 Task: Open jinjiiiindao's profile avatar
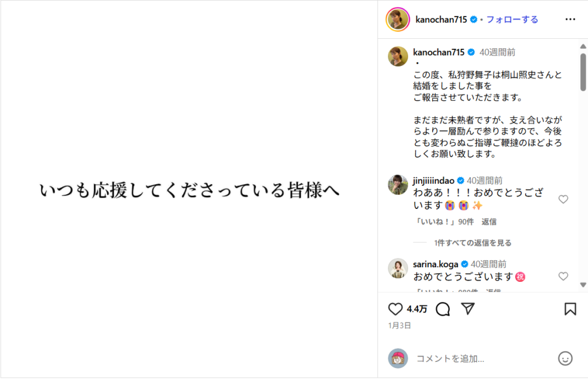coord(397,185)
